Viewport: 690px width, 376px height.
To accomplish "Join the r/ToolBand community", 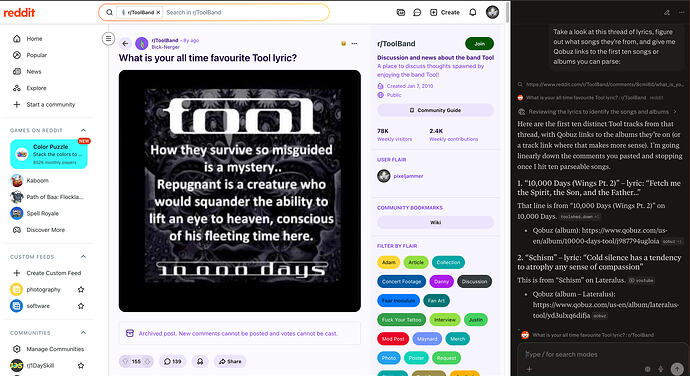I will click(479, 44).
